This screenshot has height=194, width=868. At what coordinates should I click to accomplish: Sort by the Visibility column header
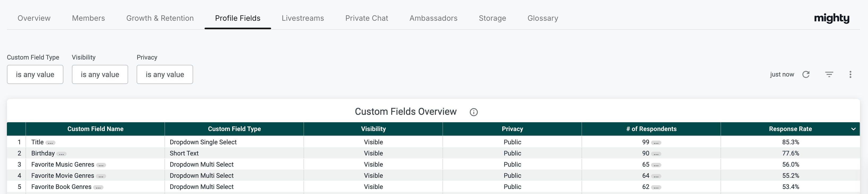pos(373,129)
